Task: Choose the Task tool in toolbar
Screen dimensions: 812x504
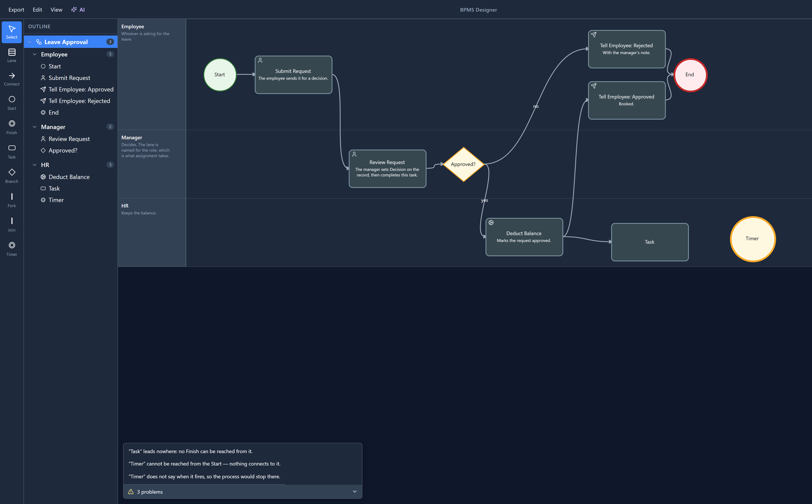Action: point(12,152)
